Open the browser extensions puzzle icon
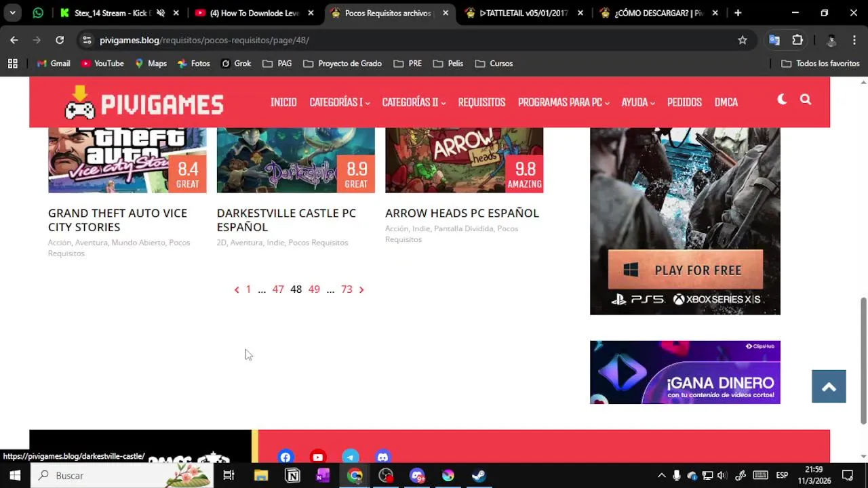868x488 pixels. pyautogui.click(x=797, y=40)
